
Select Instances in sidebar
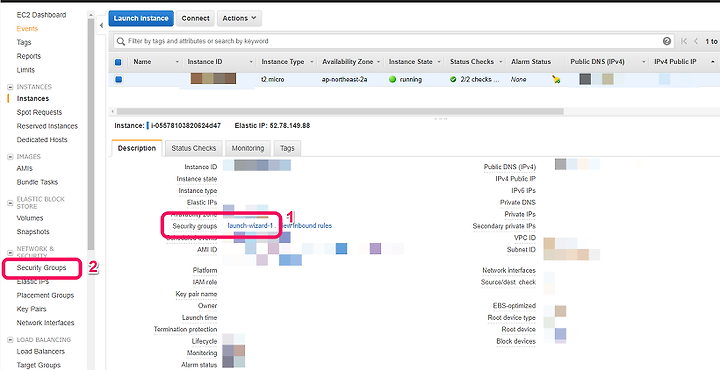[33, 98]
